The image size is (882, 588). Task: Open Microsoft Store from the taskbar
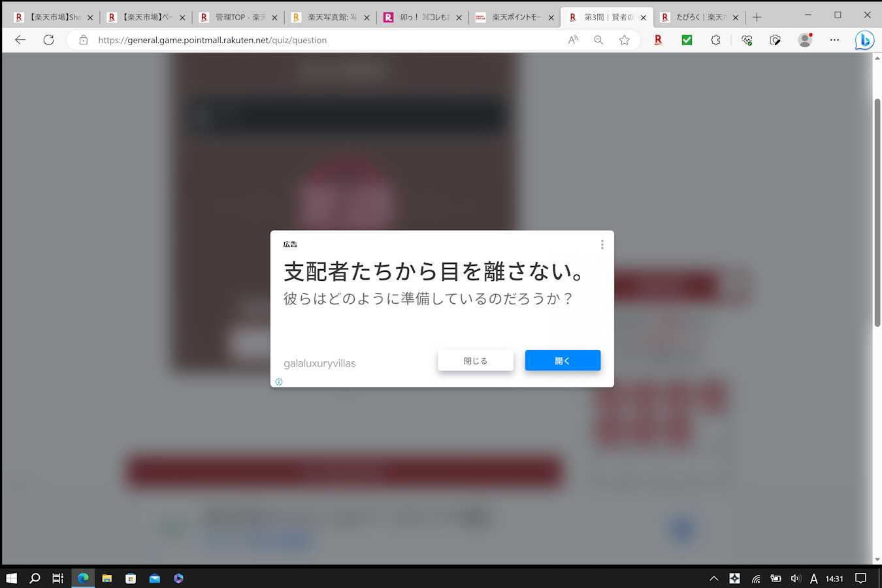pyautogui.click(x=131, y=578)
